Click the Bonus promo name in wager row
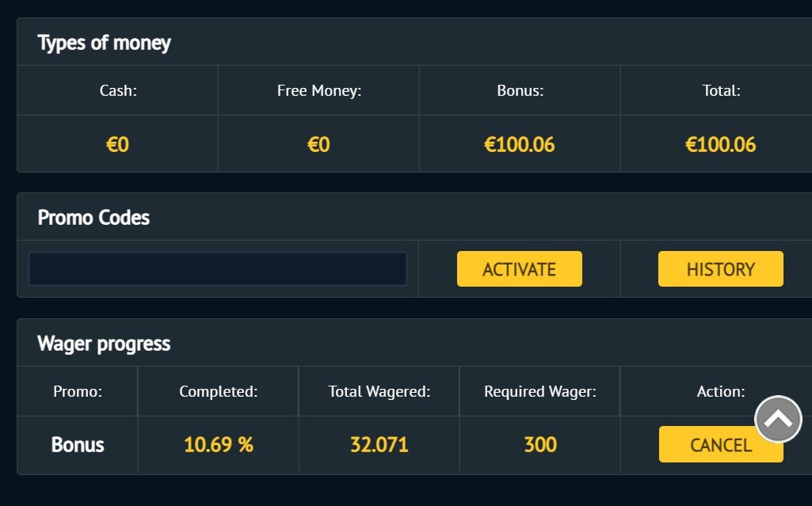This screenshot has height=506, width=812. [x=78, y=445]
